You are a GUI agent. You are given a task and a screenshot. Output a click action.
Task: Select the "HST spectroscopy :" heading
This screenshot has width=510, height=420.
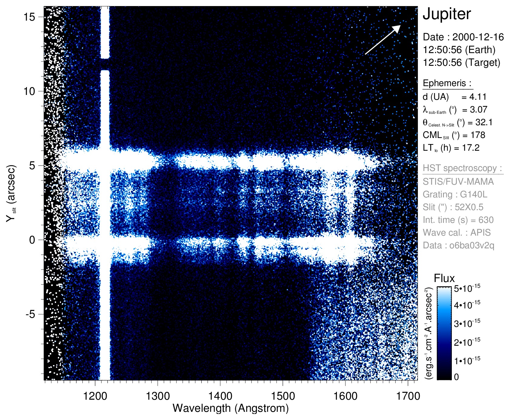click(x=462, y=168)
